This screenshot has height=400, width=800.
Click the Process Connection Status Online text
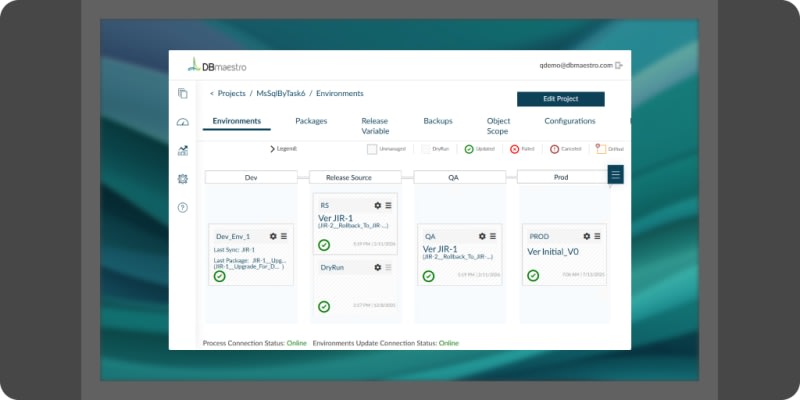pos(296,343)
